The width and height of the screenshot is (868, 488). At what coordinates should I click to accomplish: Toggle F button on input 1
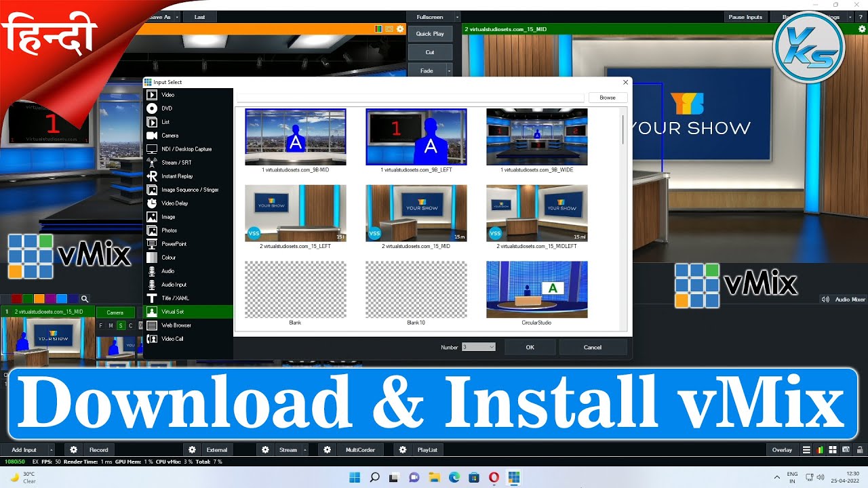pos(101,326)
